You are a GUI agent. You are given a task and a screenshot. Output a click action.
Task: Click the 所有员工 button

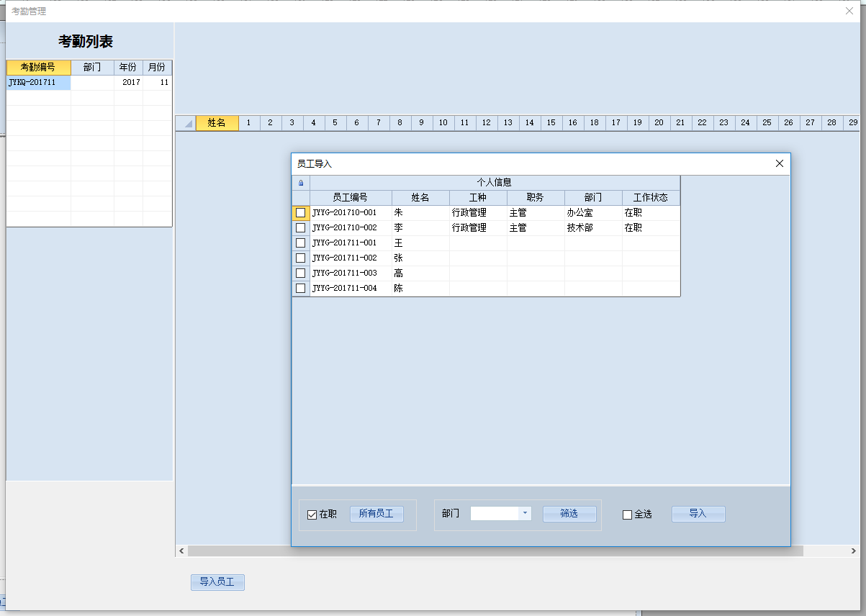coord(376,514)
